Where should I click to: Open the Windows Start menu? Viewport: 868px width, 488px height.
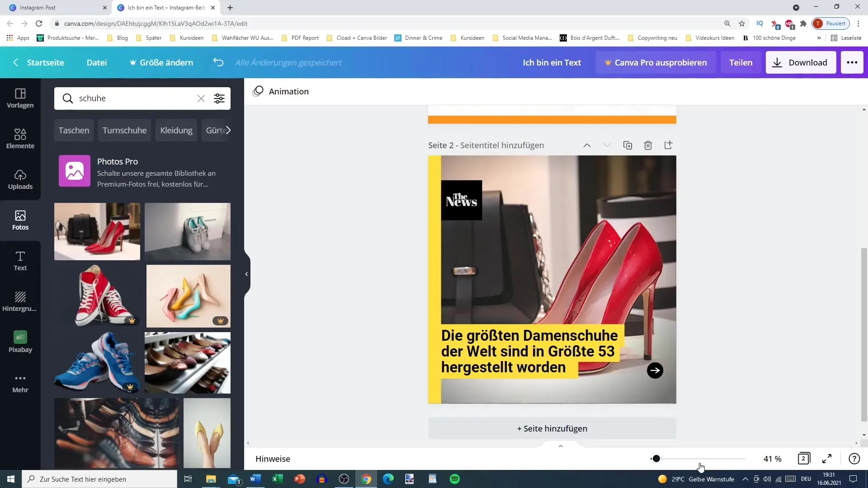pos(11,479)
